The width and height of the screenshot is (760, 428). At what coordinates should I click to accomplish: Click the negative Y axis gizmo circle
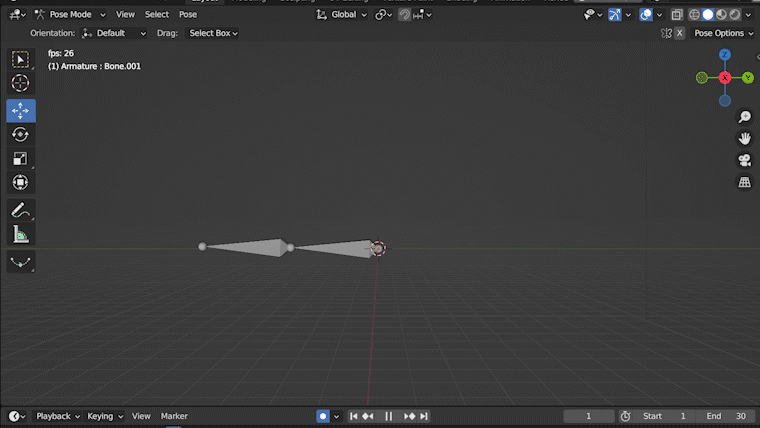(701, 78)
